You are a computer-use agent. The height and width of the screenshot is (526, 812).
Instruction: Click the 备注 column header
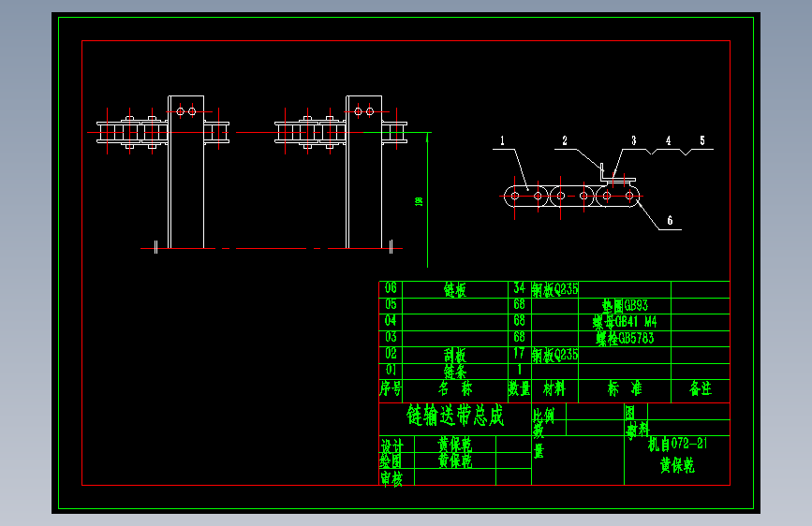point(701,388)
